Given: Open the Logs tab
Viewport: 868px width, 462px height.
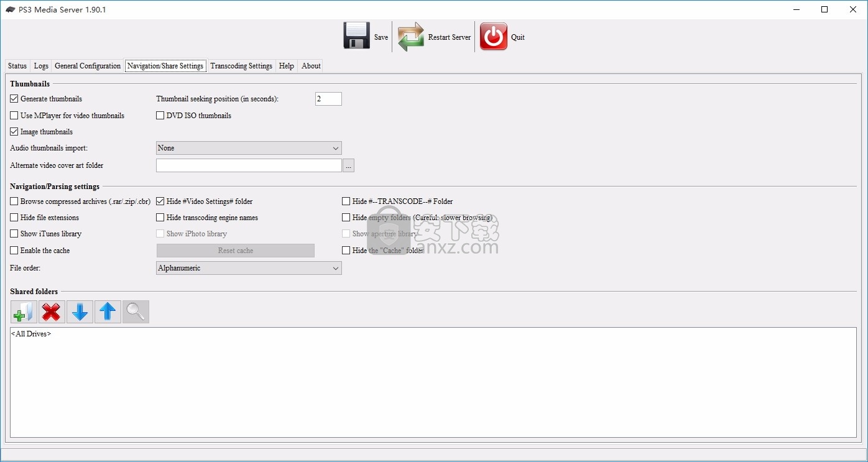Looking at the screenshot, I should [41, 66].
